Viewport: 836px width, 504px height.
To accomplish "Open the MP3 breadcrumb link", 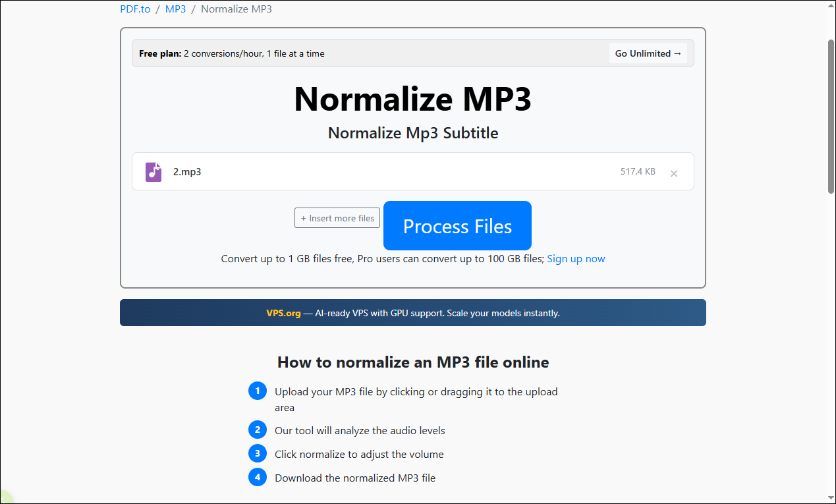I will coord(175,9).
